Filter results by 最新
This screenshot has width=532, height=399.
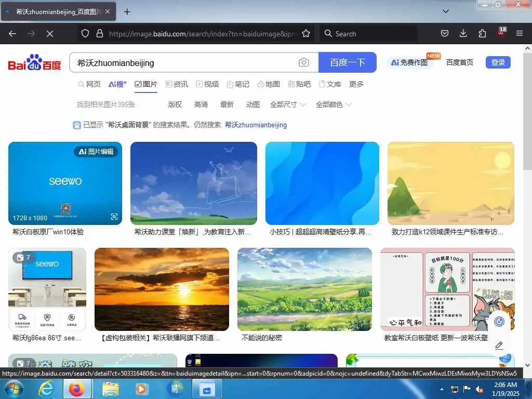pos(227,104)
